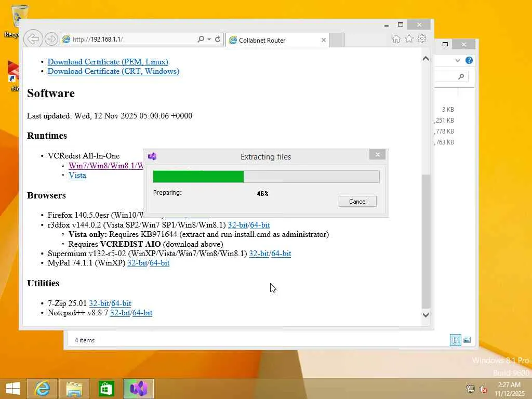Open the clock showing 2:27 AM
Image resolution: width=532 pixels, height=399 pixels.
pos(509,389)
